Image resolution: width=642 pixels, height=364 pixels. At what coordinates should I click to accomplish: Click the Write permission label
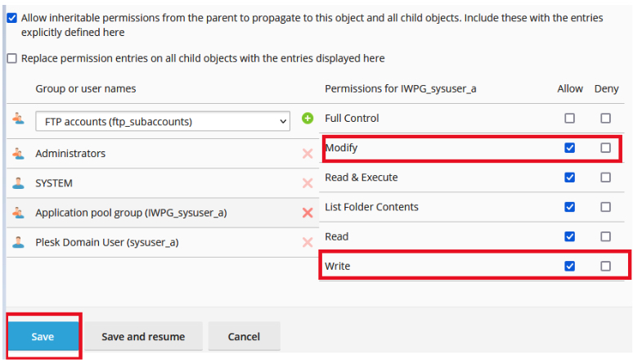(338, 266)
